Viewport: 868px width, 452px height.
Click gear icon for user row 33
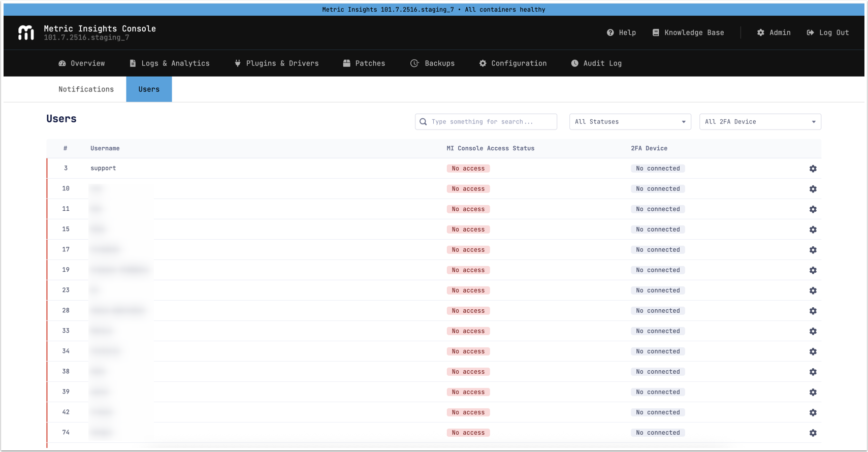point(813,331)
